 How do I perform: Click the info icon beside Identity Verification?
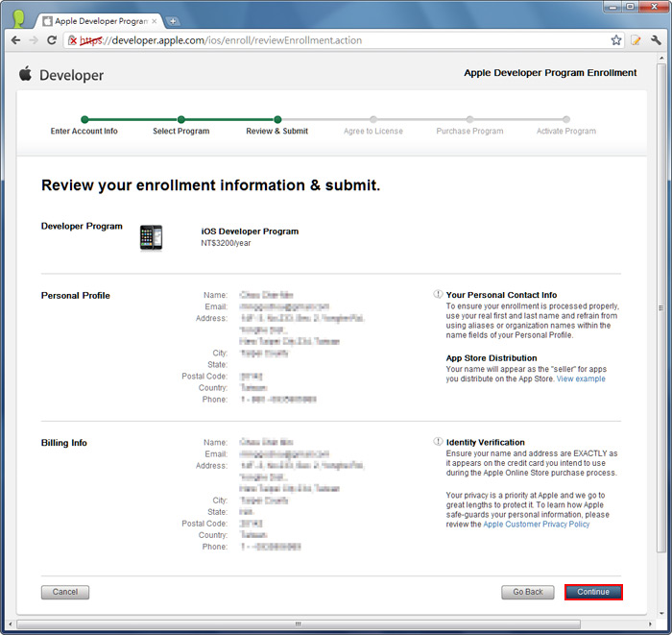(438, 442)
